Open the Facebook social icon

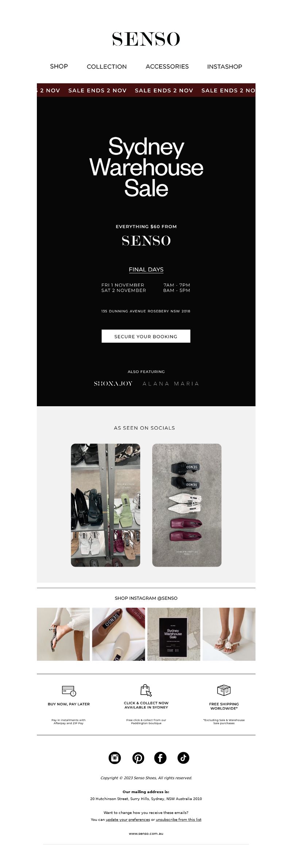pos(160,758)
